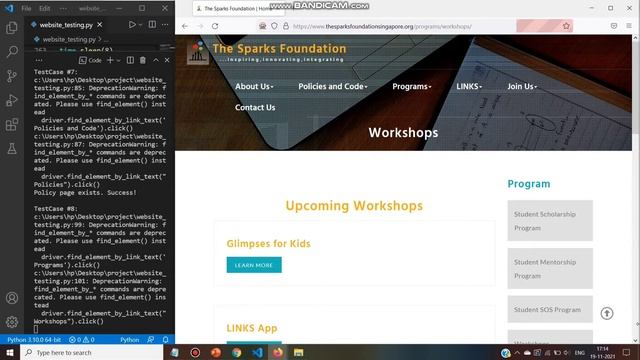Screen dimensions: 640x360
Task: Go back in Firefox
Action: [x=185, y=26]
